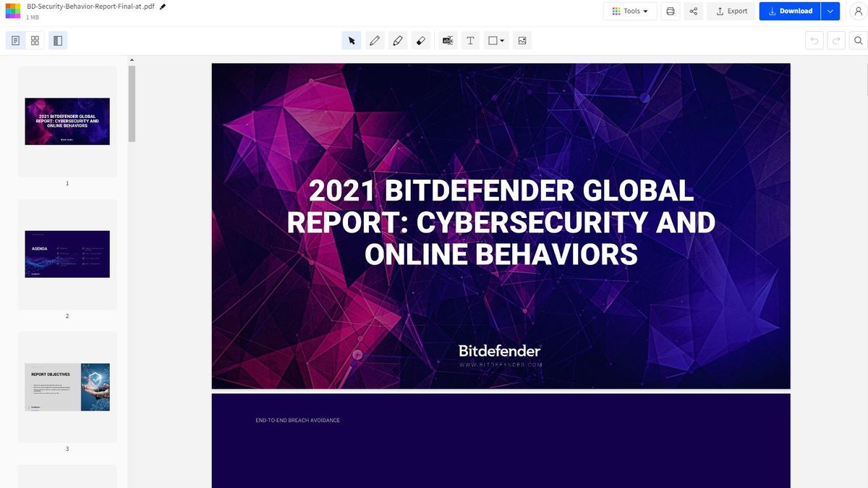Open sharing options via the share icon

pyautogui.click(x=692, y=11)
